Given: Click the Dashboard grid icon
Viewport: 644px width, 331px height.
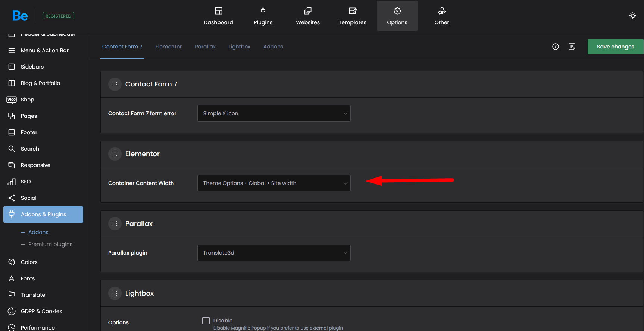Looking at the screenshot, I should (x=219, y=11).
